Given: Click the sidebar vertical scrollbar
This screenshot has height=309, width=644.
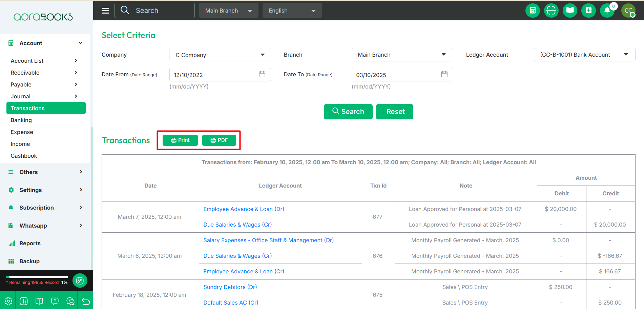Looking at the screenshot, I should point(91,198).
